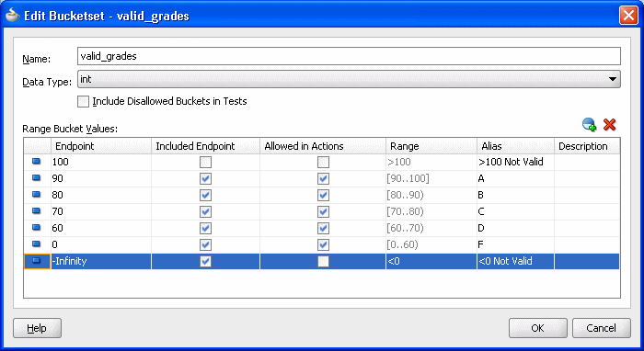Click the <0 range cell
Viewport: 644px width, 351px height.
tap(431, 261)
